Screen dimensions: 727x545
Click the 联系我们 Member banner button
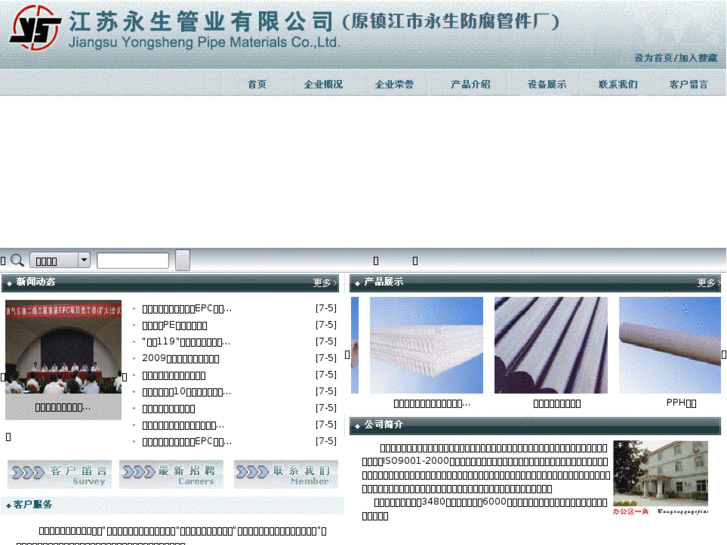point(286,474)
